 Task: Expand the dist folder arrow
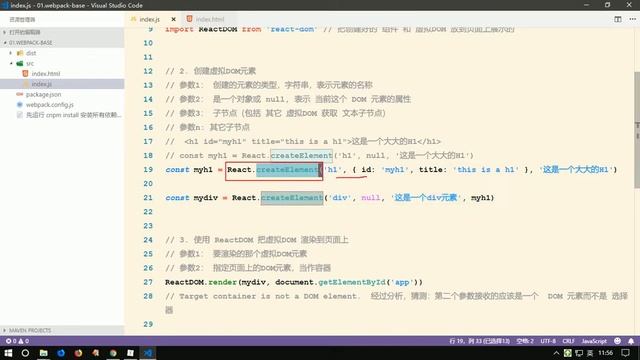click(x=11, y=53)
